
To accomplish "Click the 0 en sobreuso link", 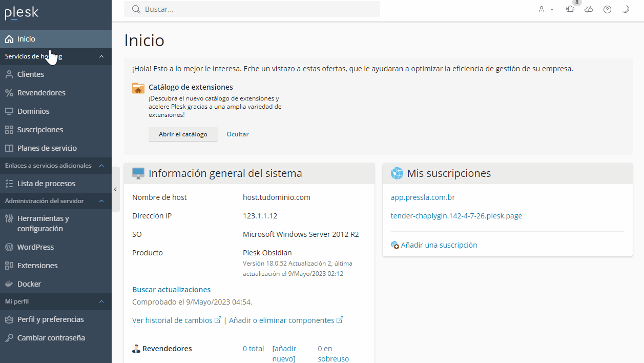I will [333, 354].
